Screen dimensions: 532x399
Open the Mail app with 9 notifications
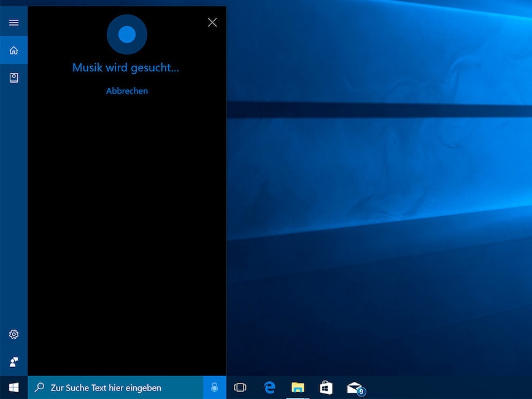click(355, 388)
